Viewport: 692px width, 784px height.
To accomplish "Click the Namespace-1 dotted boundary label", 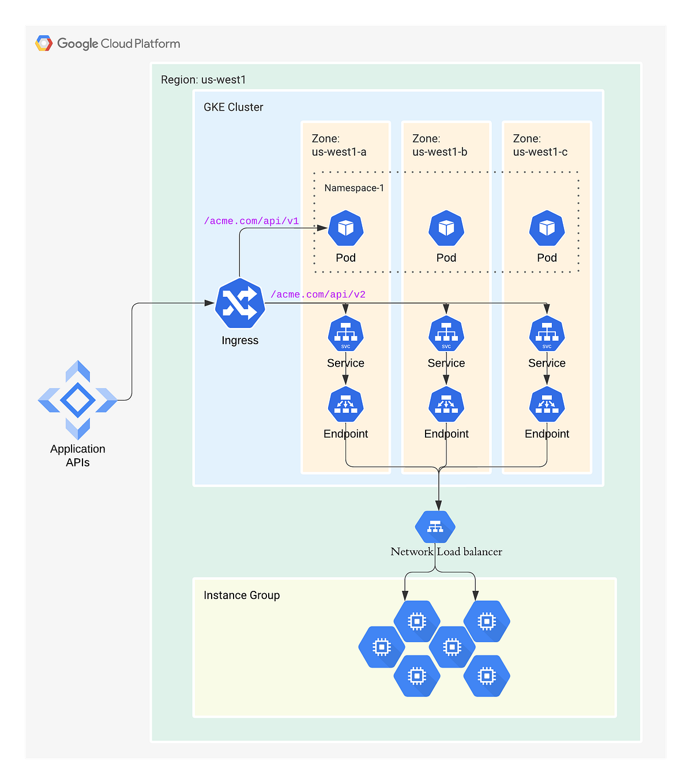I will (x=353, y=187).
